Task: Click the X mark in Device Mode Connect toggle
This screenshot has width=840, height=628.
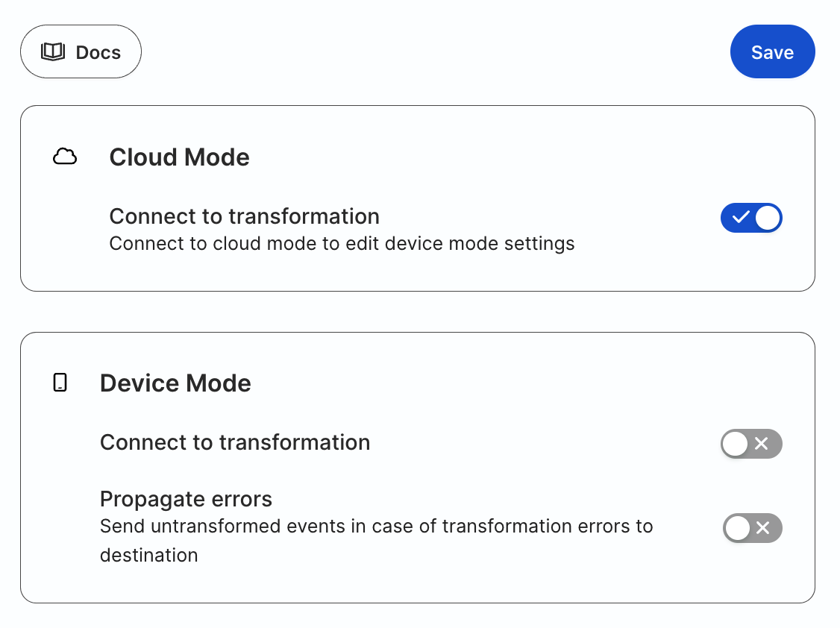Action: click(x=761, y=443)
